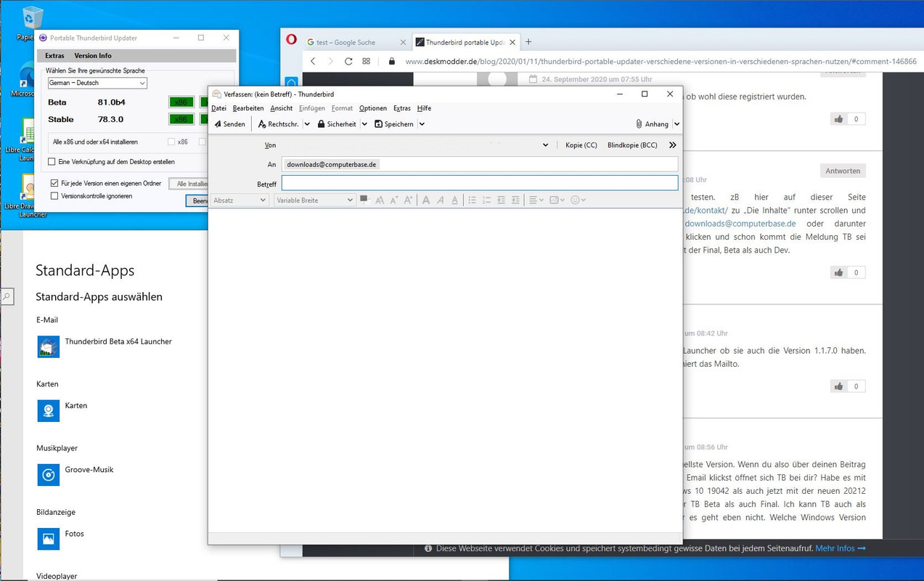This screenshot has width=924, height=581.
Task: Toggle italic text formatting icon
Action: click(x=441, y=200)
